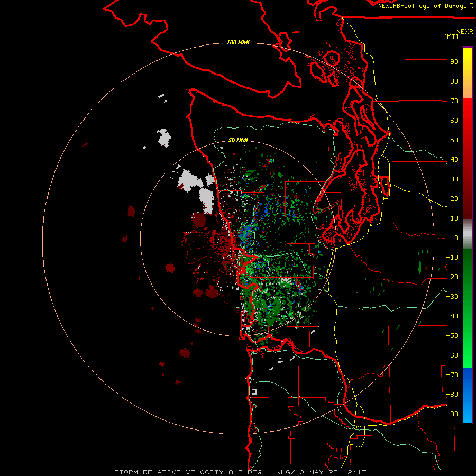The image size is (476, 476).
Task: Click the positive 30 knot scale label
Action: [454, 179]
